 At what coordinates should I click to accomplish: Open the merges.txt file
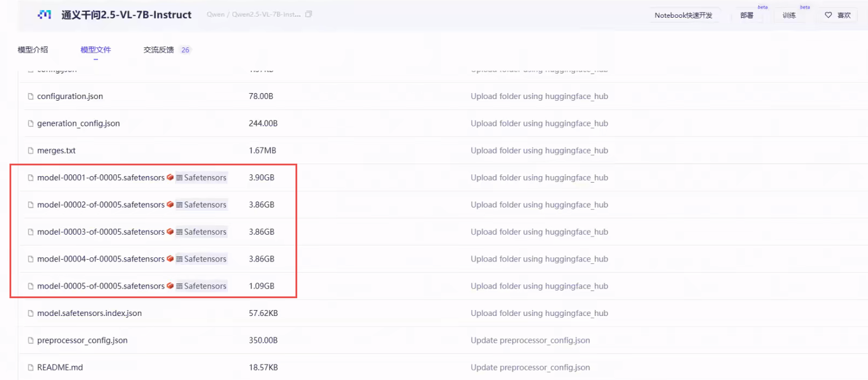coord(56,151)
